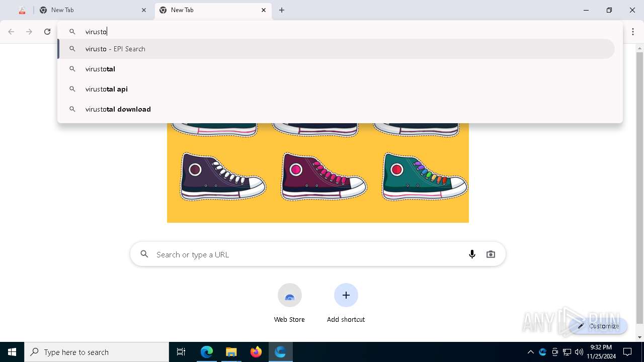Click the omnibox text 'virusto'
Viewport: 644px width, 362px height.
(x=96, y=32)
